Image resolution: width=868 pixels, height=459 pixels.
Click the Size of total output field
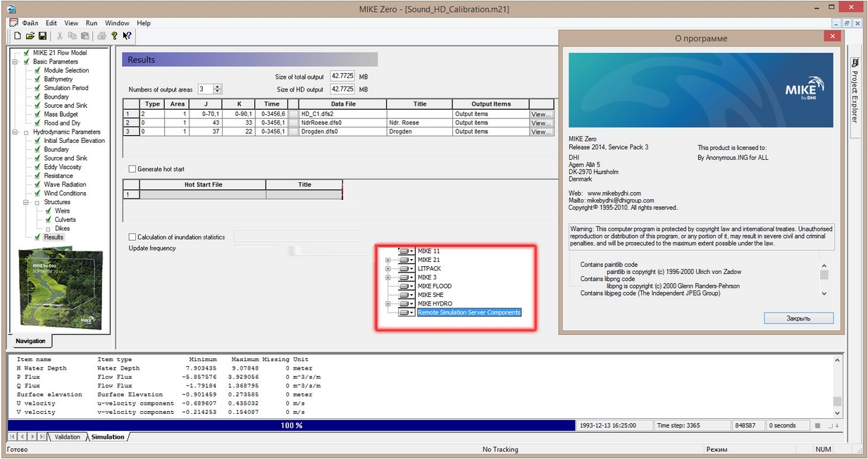(342, 76)
